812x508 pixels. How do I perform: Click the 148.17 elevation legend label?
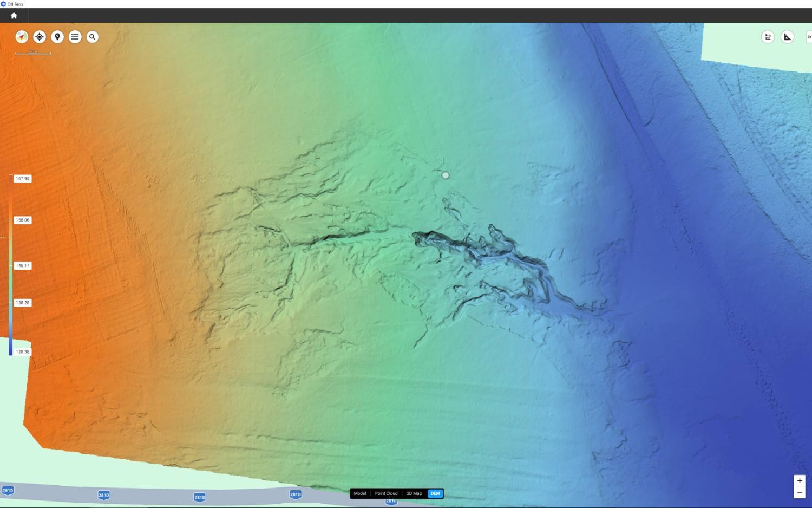pos(23,266)
